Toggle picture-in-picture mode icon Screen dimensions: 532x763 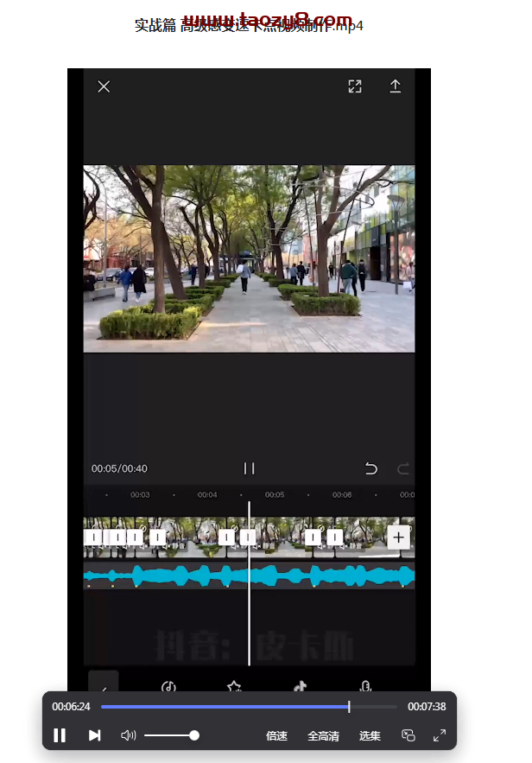[408, 735]
